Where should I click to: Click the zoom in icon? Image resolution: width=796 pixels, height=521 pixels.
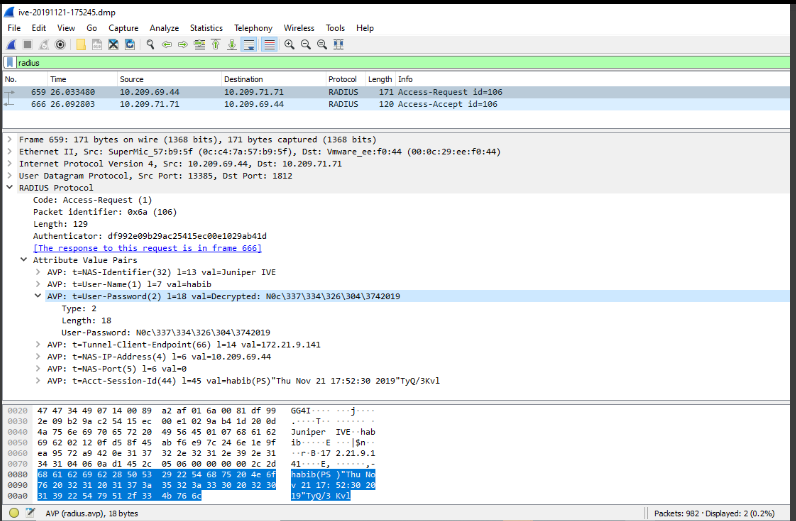point(289,45)
